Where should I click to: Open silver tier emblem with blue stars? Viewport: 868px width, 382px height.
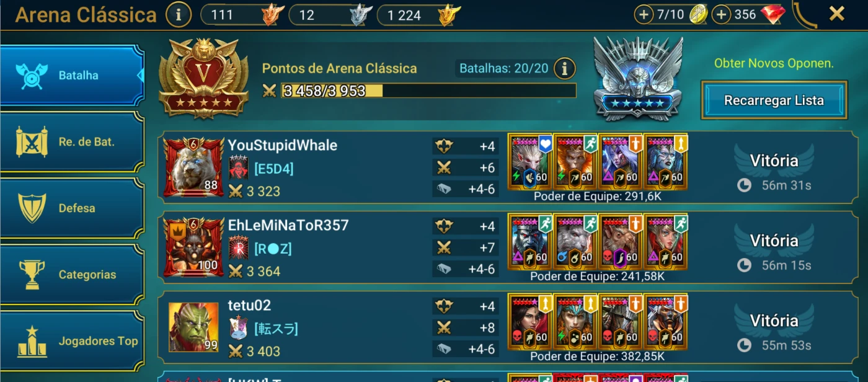point(638,78)
